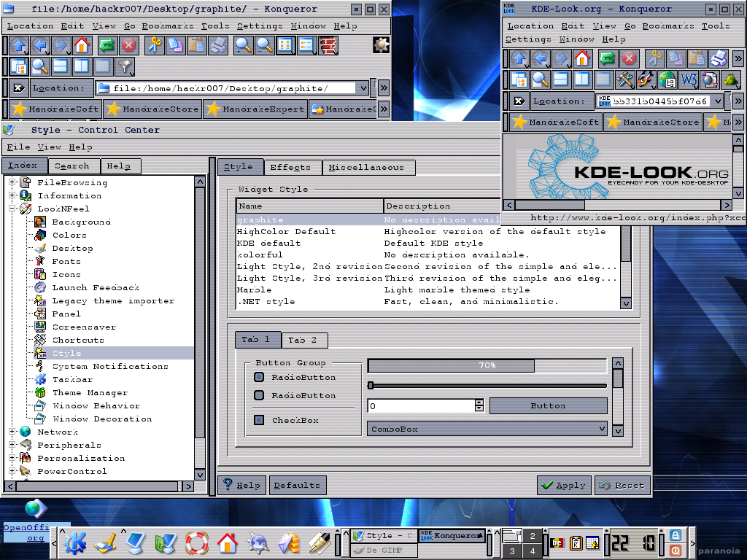Viewport: 747px width, 560px height.
Task: Click the widget style list scroll down arrow
Action: [626, 303]
